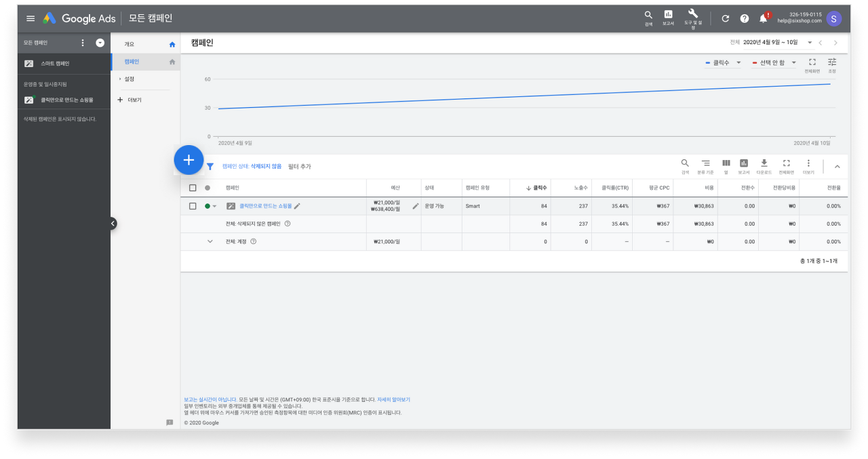This screenshot has height=459, width=868.
Task: Click 보고는 실시간이 아닙니다 link
Action: point(210,400)
